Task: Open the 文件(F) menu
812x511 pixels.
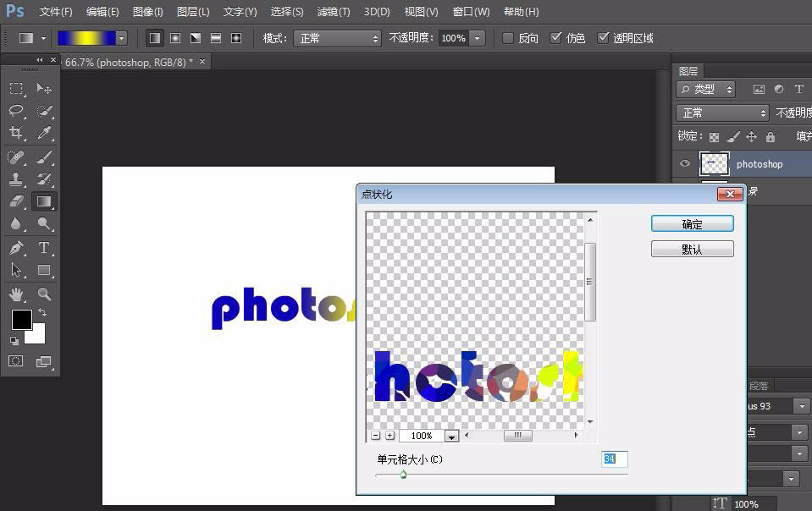Action: pos(56,11)
